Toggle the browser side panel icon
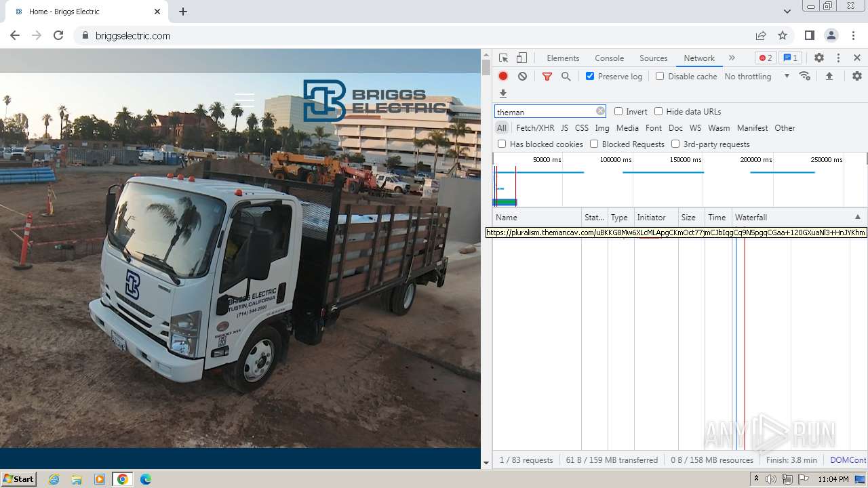 (809, 35)
